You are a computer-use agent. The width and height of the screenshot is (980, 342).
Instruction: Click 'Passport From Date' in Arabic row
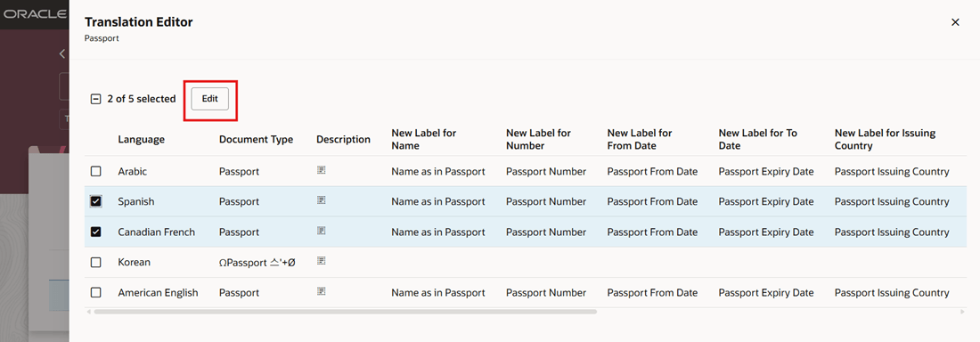click(652, 171)
